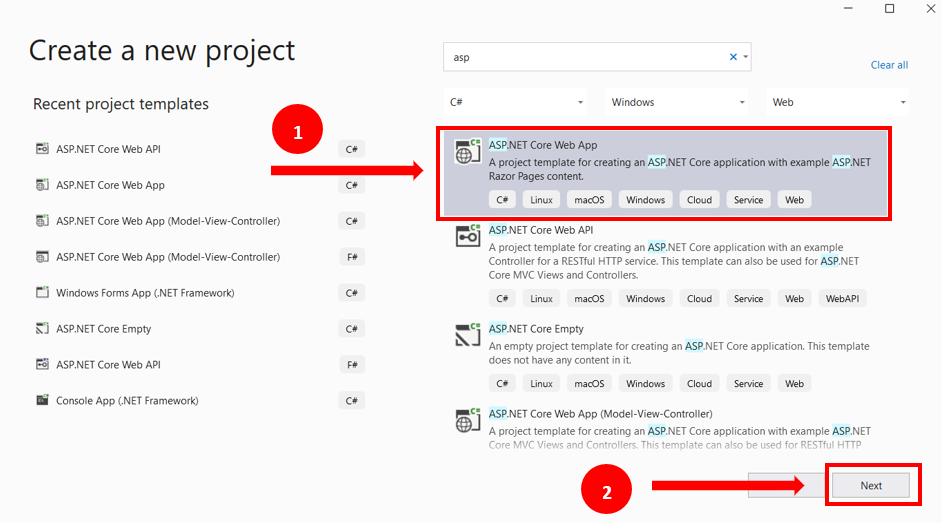The width and height of the screenshot is (942, 523).
Task: Click the ASP.NET Core Web API C# recent template icon
Action: pyautogui.click(x=42, y=148)
